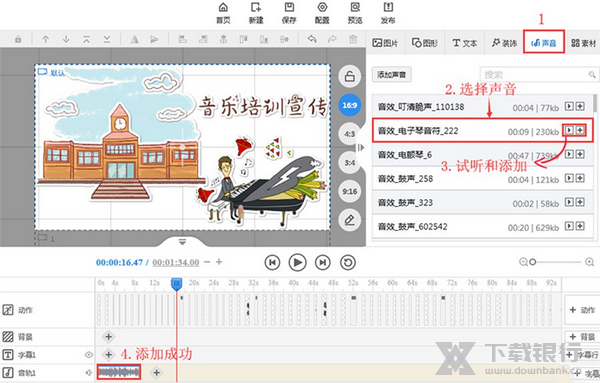Preview the video with 预览
This screenshot has width=600, height=383.
coord(355,12)
